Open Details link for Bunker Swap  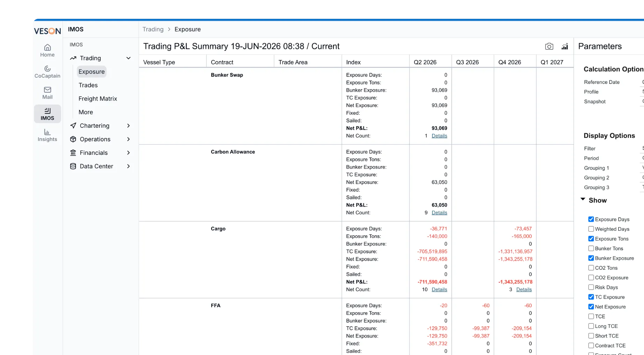coord(439,136)
